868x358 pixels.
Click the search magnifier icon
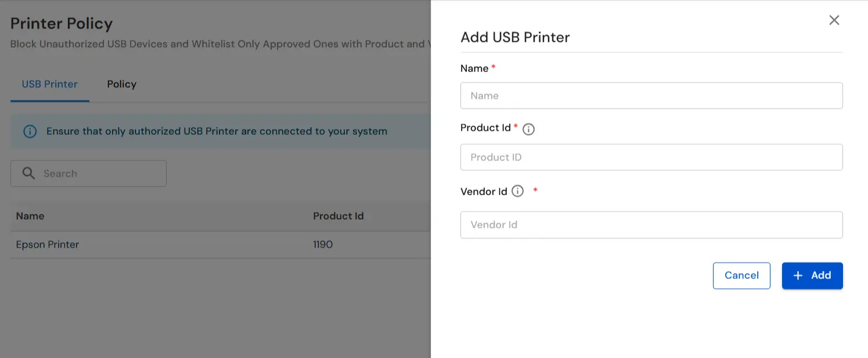point(28,173)
